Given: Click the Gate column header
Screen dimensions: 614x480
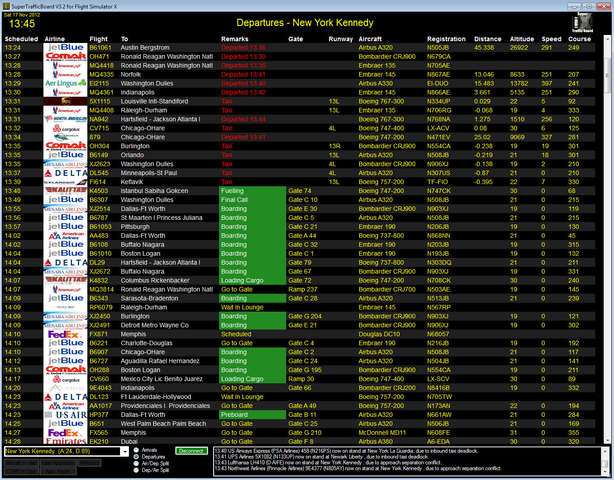Looking at the screenshot, I should pyautogui.click(x=296, y=39).
